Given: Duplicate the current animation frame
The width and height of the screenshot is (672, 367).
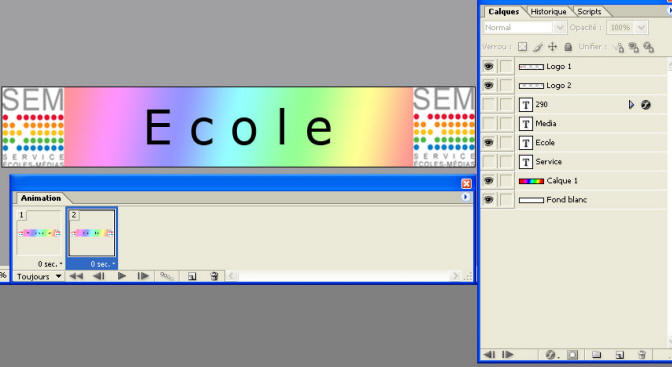Looking at the screenshot, I should point(192,277).
